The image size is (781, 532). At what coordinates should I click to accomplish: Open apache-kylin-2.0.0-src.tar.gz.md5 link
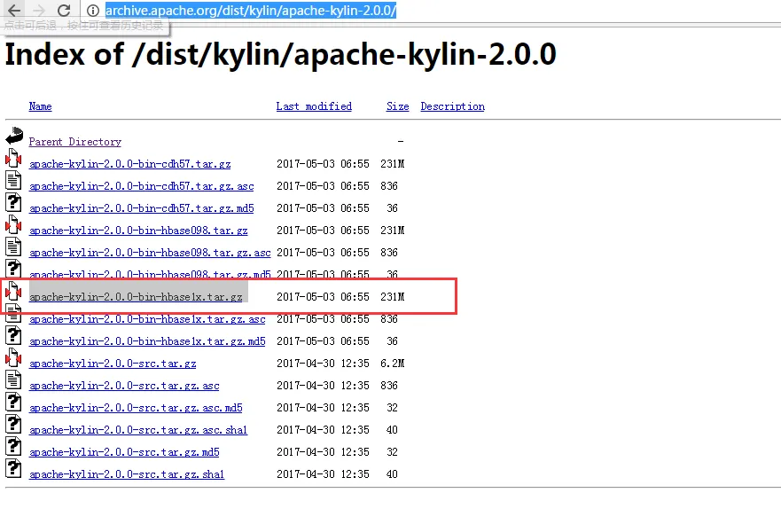click(x=124, y=452)
